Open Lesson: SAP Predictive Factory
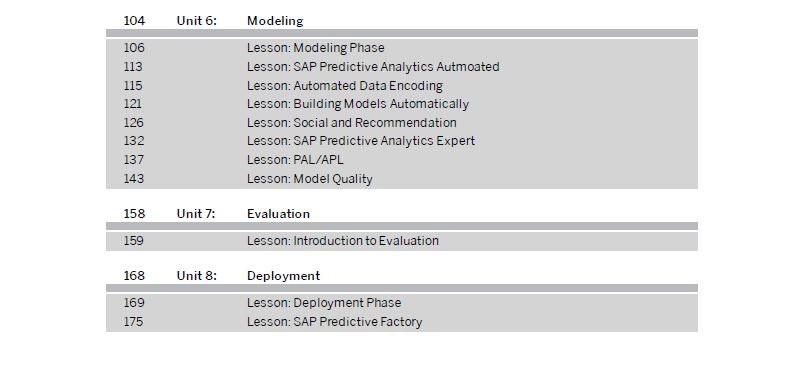This screenshot has height=372, width=804. [334, 322]
